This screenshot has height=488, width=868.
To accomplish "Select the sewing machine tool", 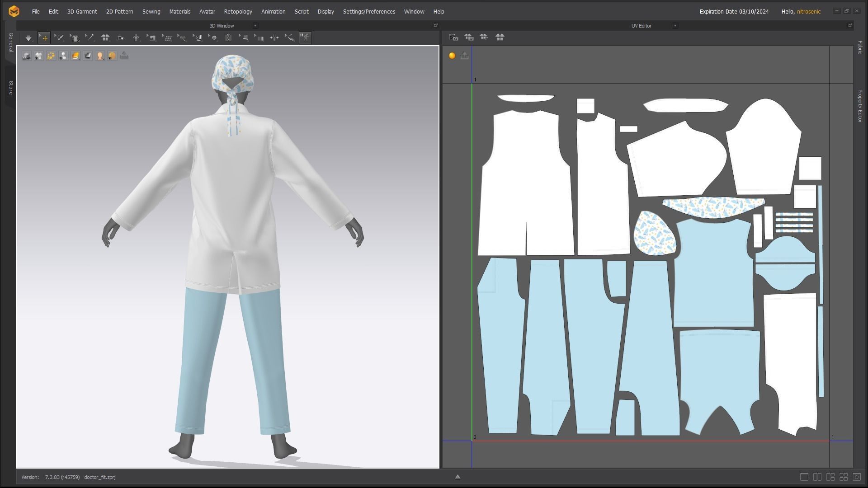I will (x=151, y=38).
